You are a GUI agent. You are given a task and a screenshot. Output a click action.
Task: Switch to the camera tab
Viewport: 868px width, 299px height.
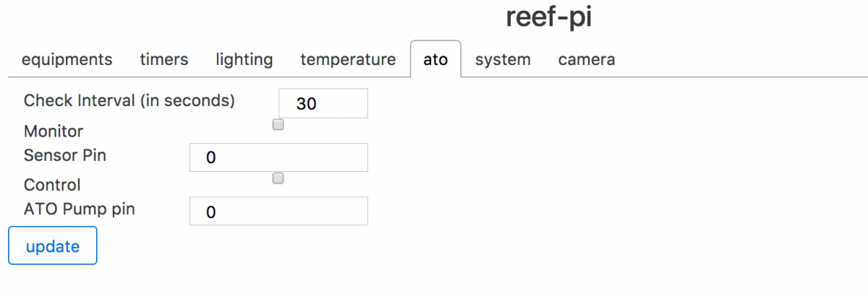point(587,59)
